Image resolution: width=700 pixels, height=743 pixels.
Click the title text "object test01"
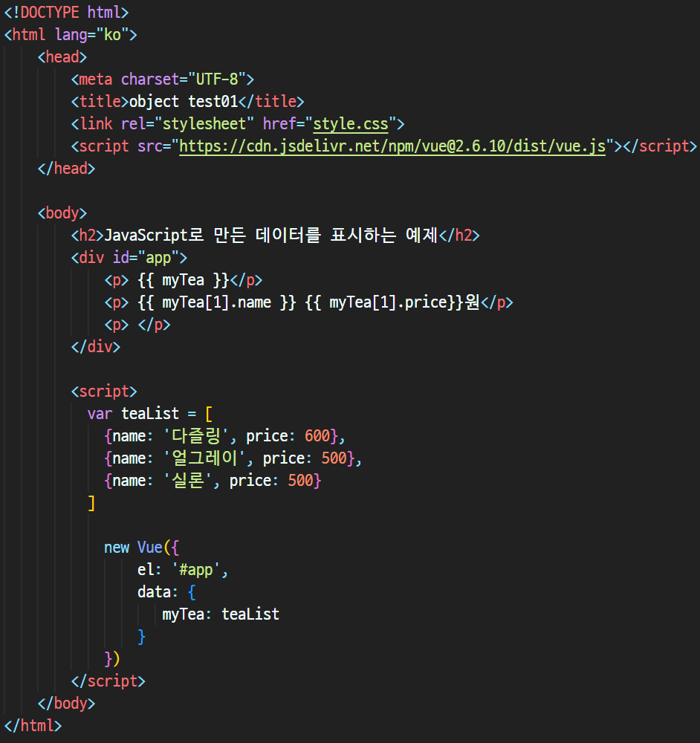coord(184,101)
